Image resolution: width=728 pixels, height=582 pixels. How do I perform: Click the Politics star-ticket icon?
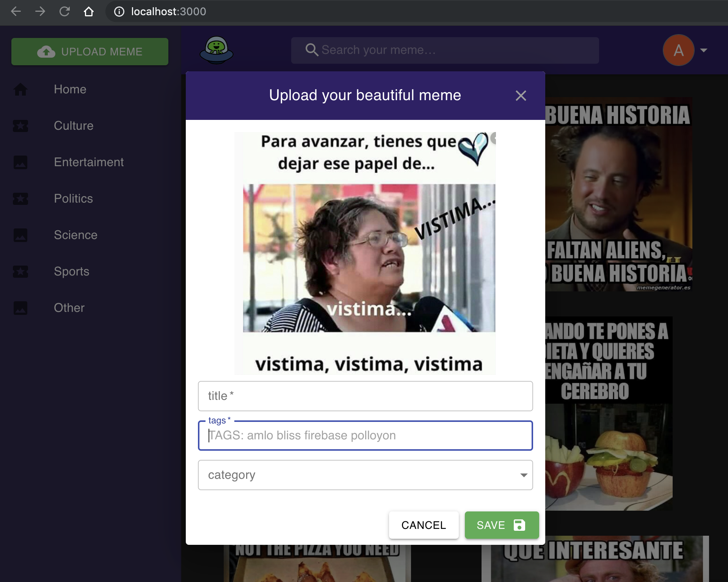coord(20,199)
